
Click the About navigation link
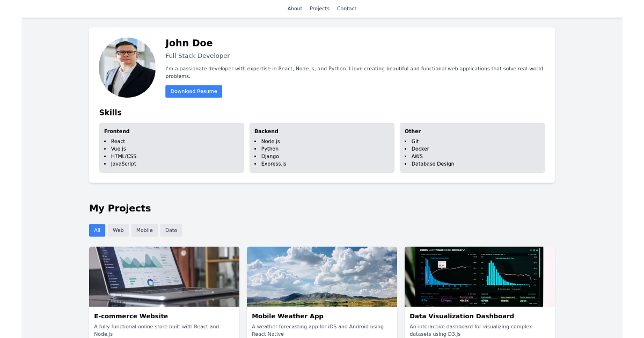(x=295, y=8)
